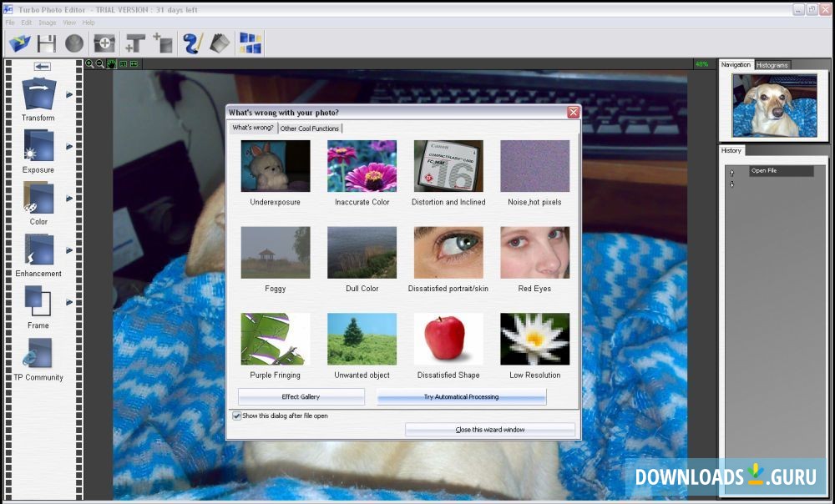Expand the Frame submenu arrow
Viewport: 835px width, 504px height.
(69, 302)
